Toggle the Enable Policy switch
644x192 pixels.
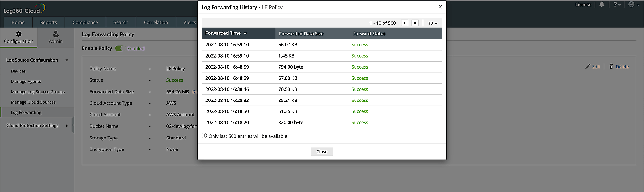[119, 48]
